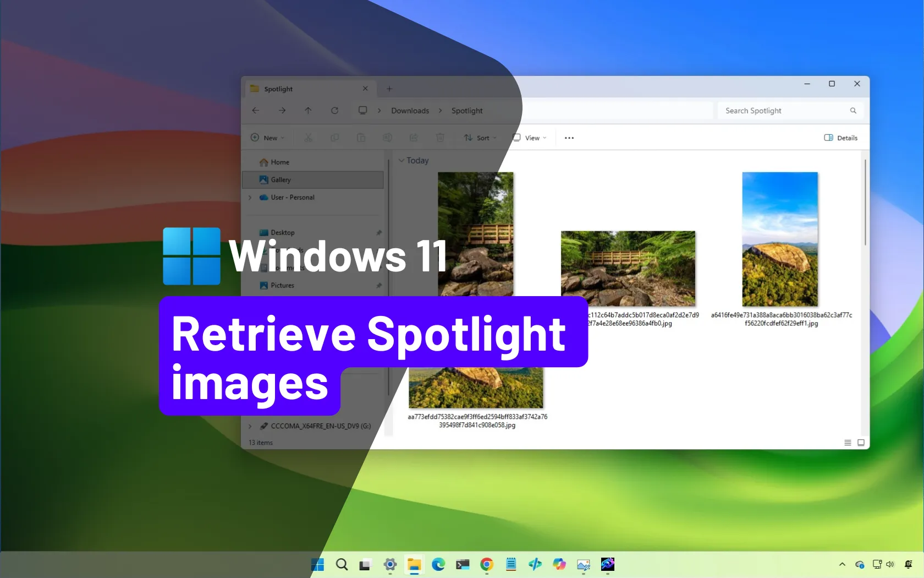Image resolution: width=924 pixels, height=578 pixels.
Task: Click the Search Spotlight field
Action: coord(790,111)
